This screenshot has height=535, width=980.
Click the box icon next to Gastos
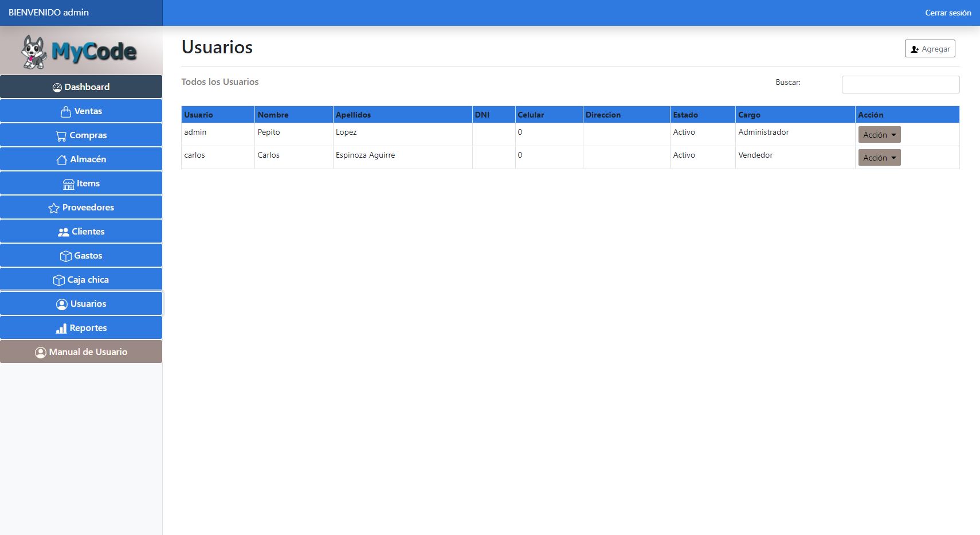point(66,256)
